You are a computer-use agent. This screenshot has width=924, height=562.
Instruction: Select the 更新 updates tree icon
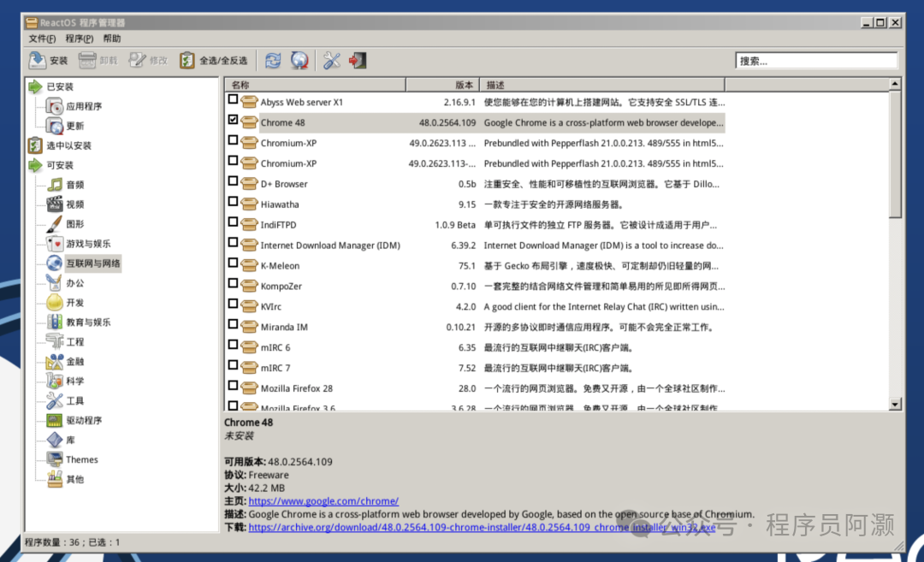tap(55, 126)
